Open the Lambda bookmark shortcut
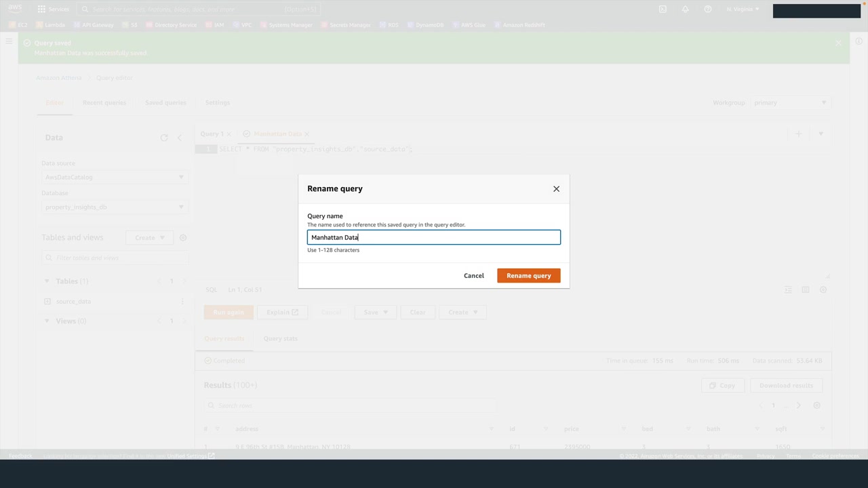This screenshot has height=488, width=868. click(50, 25)
